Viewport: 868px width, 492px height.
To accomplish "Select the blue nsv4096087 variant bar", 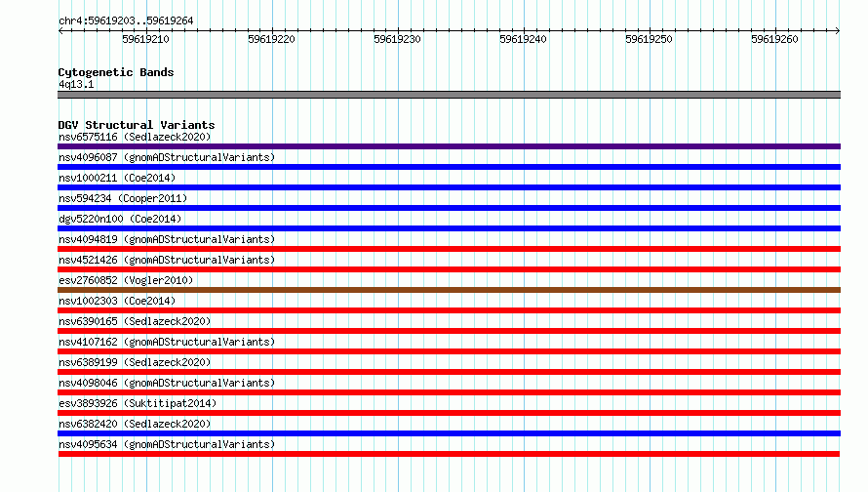I will pos(449,167).
